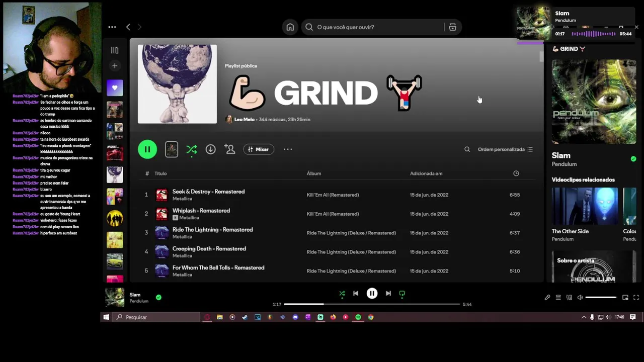This screenshot has width=644, height=362.
Task: Skip to previous track
Action: (x=356, y=294)
